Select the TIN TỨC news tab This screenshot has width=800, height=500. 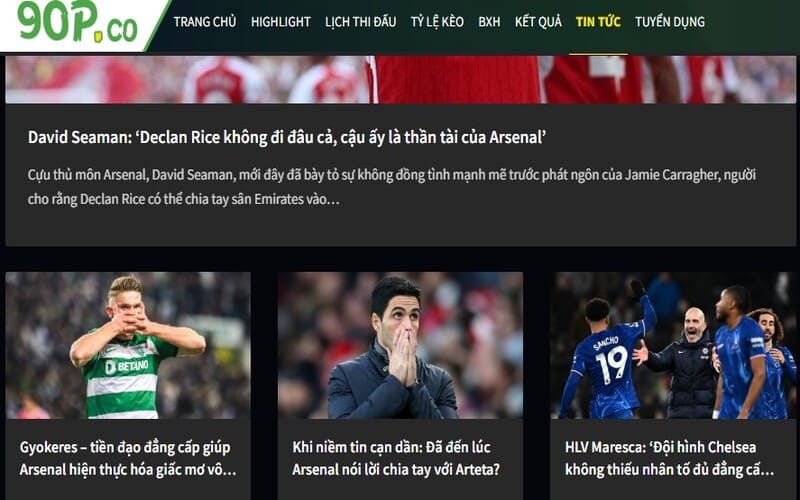coord(598,22)
